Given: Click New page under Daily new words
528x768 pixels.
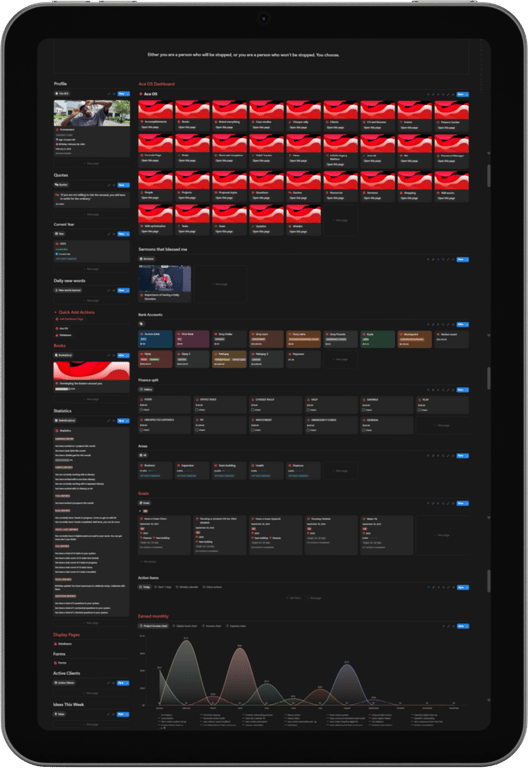Looking at the screenshot, I should [92, 300].
